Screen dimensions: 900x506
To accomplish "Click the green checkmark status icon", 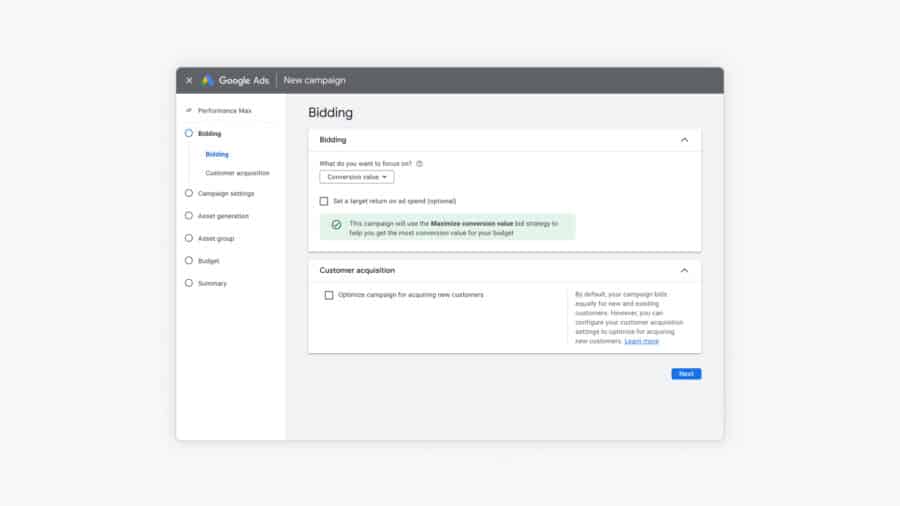I will [x=336, y=224].
